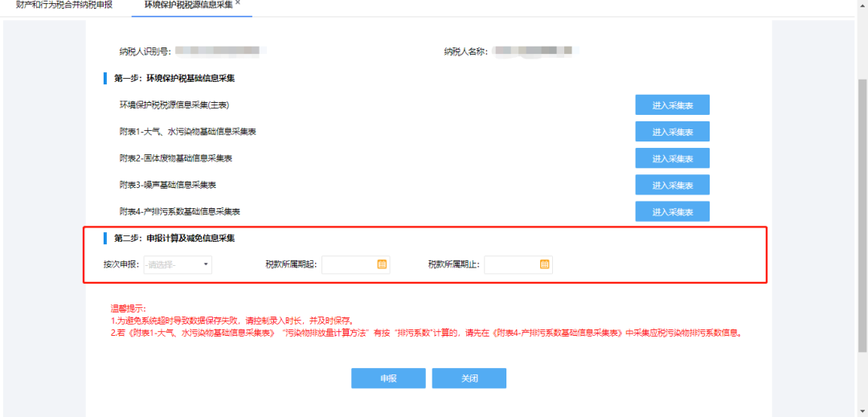
Task: Select text 环境保护税税源信息采集(主表)
Action: pyautogui.click(x=174, y=105)
